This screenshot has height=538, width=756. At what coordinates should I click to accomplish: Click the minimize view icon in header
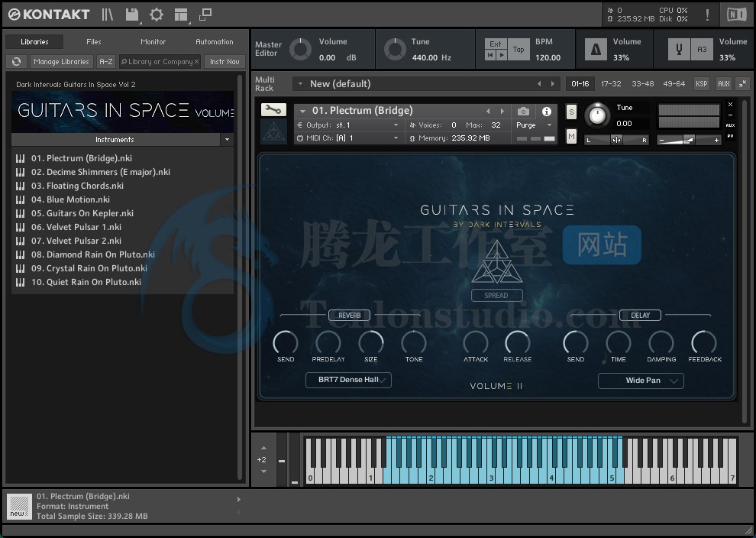[x=205, y=15]
